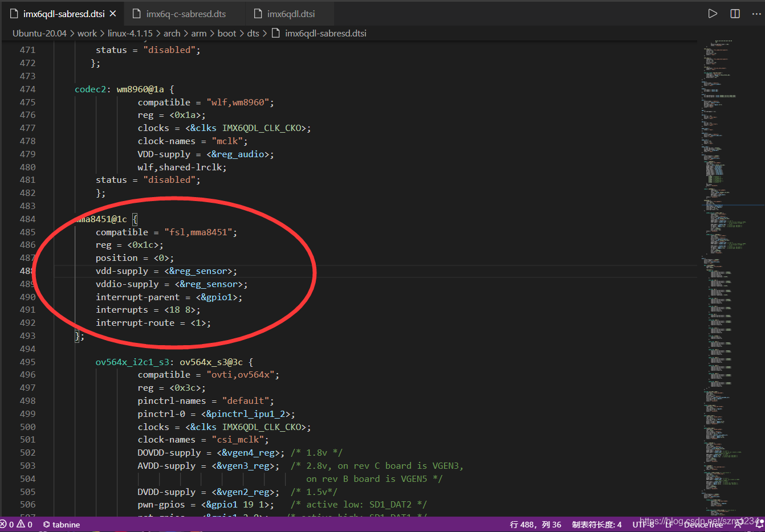
Task: Click status "disabled" on line 481
Action: [x=148, y=180]
